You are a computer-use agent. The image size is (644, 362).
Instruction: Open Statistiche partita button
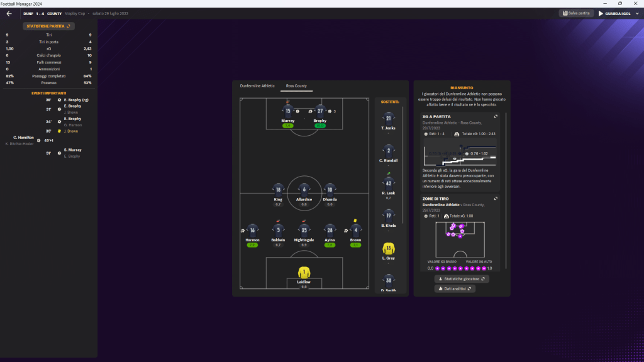48,26
